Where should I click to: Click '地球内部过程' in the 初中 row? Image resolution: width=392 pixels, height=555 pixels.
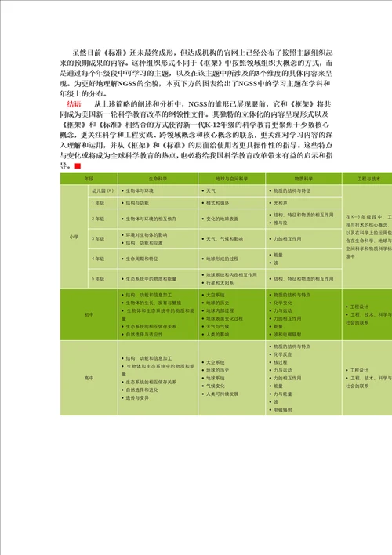pyautogui.click(x=220, y=310)
